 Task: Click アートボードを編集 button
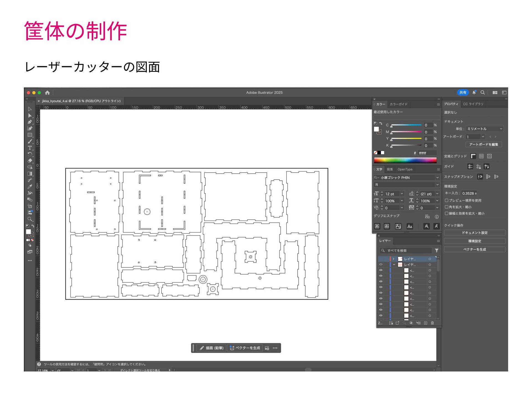(484, 145)
